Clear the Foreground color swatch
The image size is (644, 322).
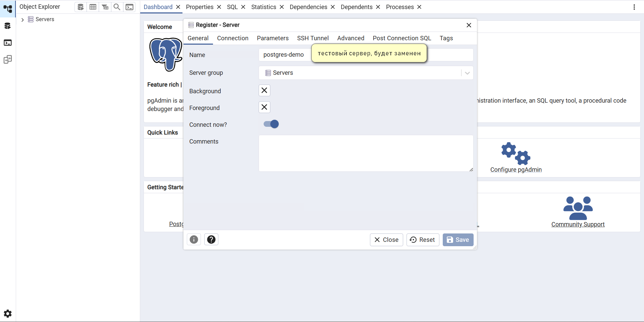click(264, 107)
